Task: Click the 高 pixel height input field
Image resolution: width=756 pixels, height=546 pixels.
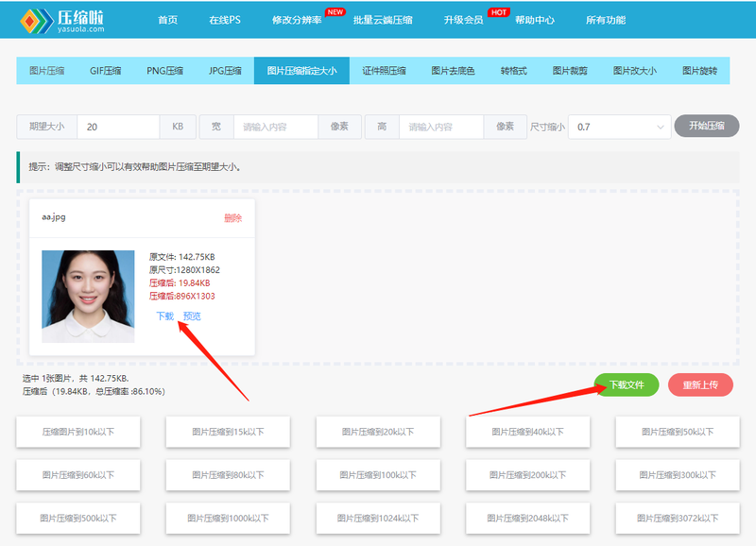Action: coord(441,127)
